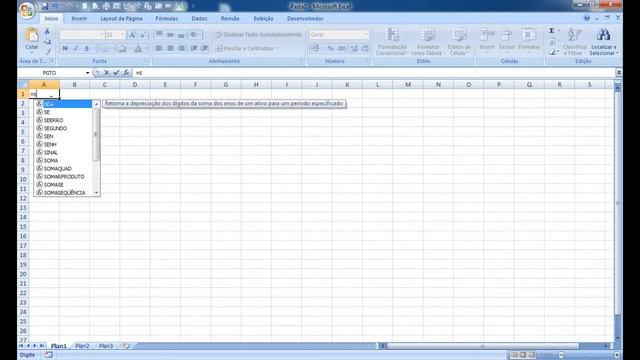The height and width of the screenshot is (360, 640).
Task: Select the Plan3 sheet tab
Action: [106, 346]
